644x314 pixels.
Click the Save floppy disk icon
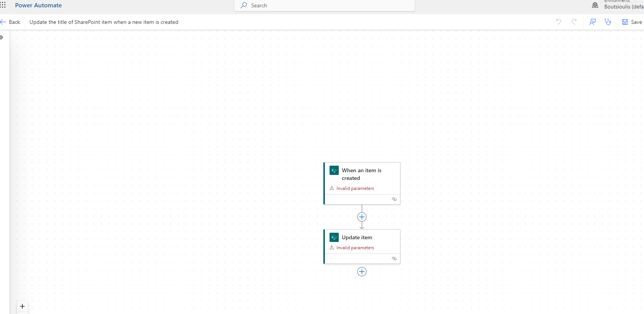(x=625, y=22)
